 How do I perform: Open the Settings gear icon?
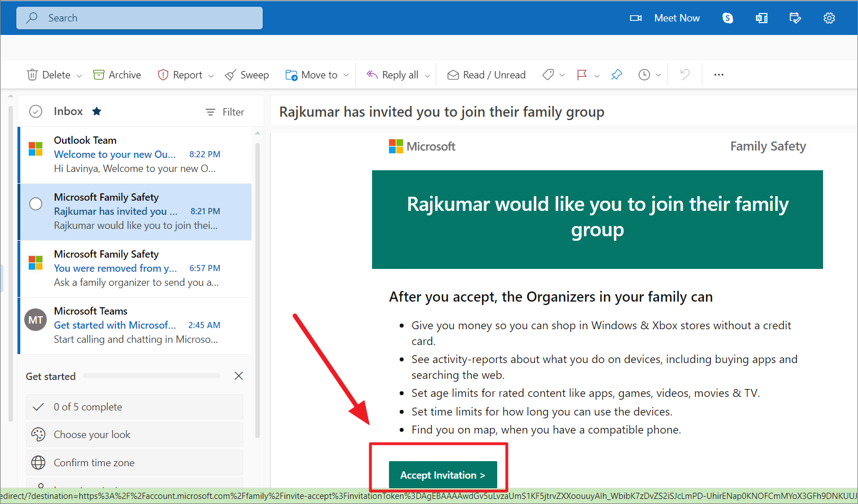click(x=829, y=18)
